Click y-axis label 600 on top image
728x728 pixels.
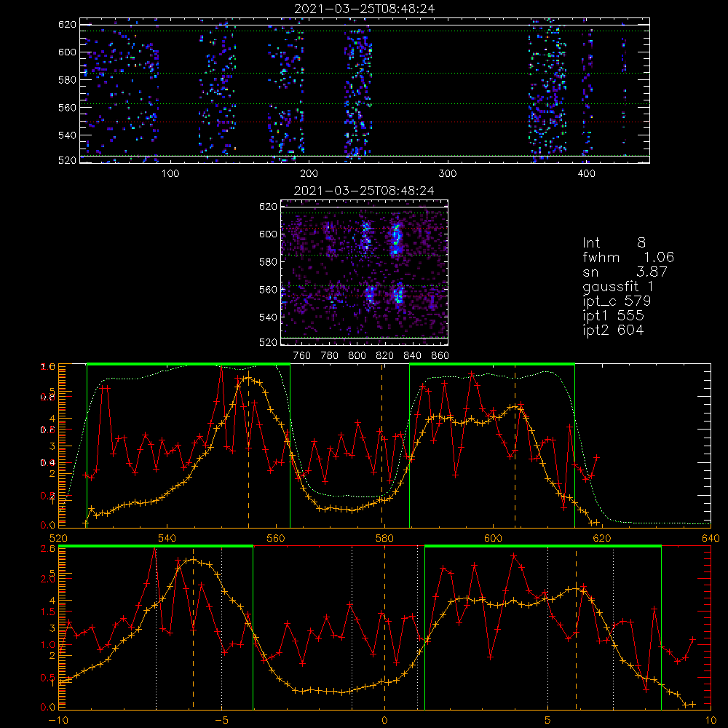(67, 52)
